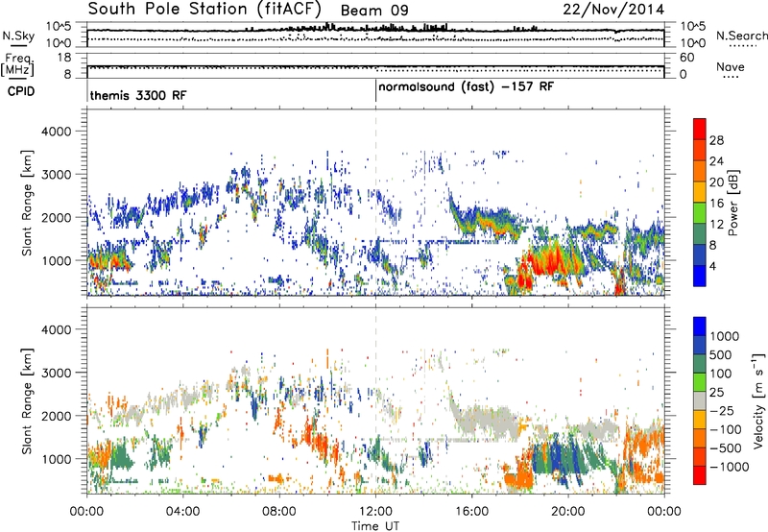This screenshot has width=768, height=532.
Task: Click the '08:00' time axis label
Action: 279,512
